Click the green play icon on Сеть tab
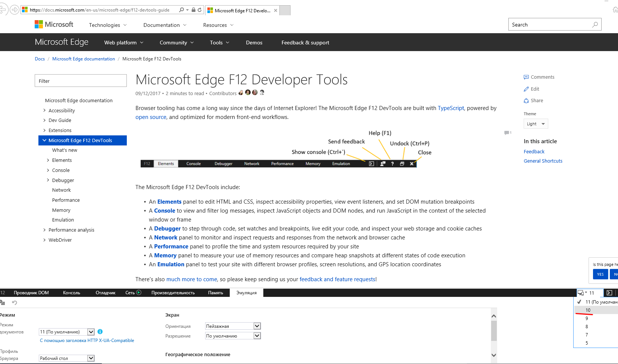Viewport: 618px width, 364px height. point(139,292)
